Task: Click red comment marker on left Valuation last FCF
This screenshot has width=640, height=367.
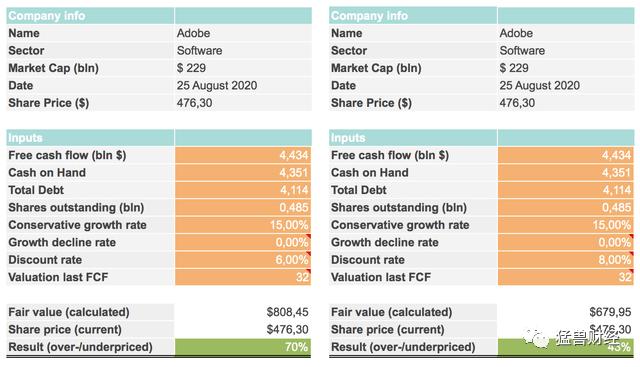Action: [x=309, y=271]
